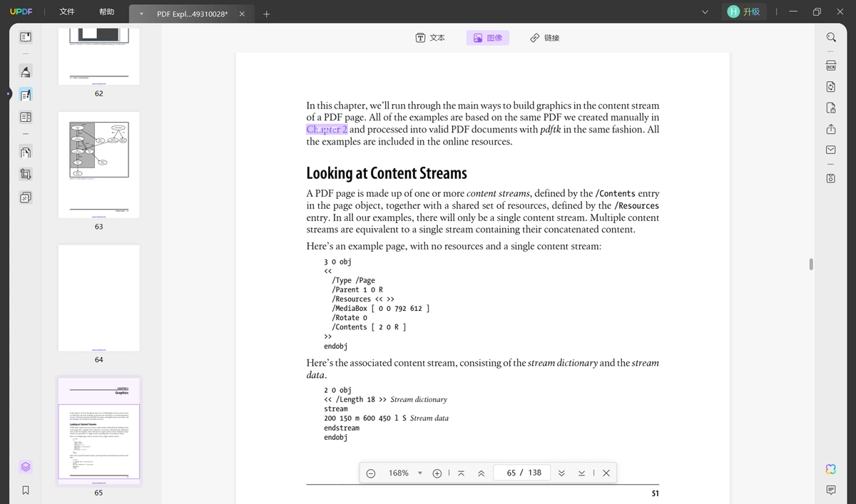Click the document vertical scrollbar handle

pos(810,264)
